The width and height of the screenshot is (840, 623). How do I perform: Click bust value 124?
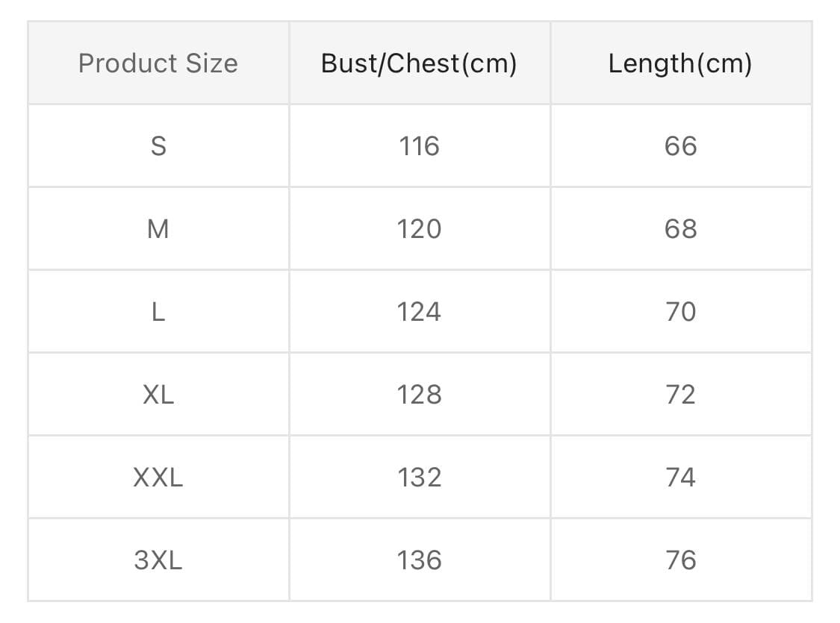pos(419,312)
